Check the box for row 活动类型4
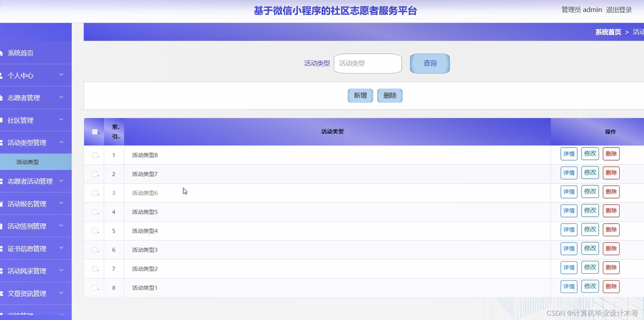Image resolution: width=644 pixels, height=320 pixels. click(95, 231)
